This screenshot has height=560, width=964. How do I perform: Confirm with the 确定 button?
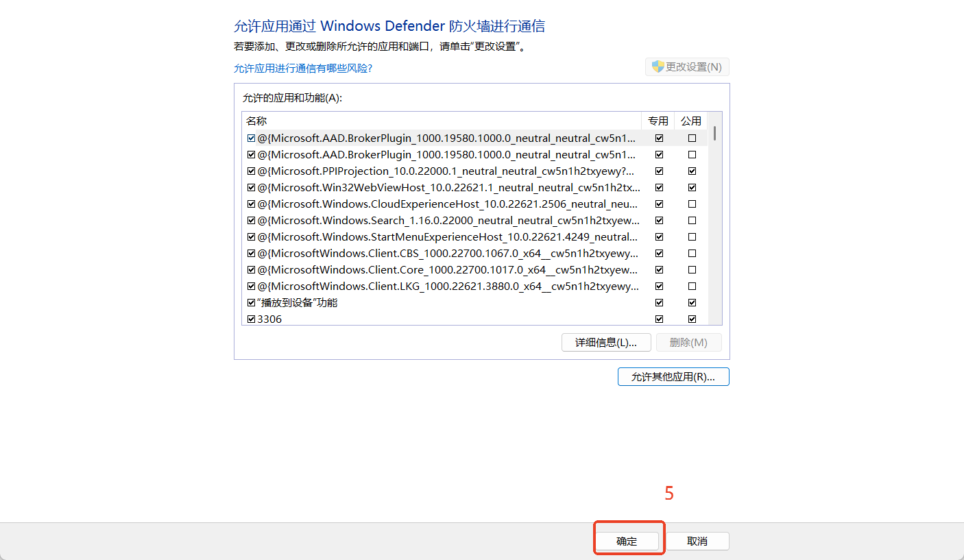pyautogui.click(x=627, y=541)
